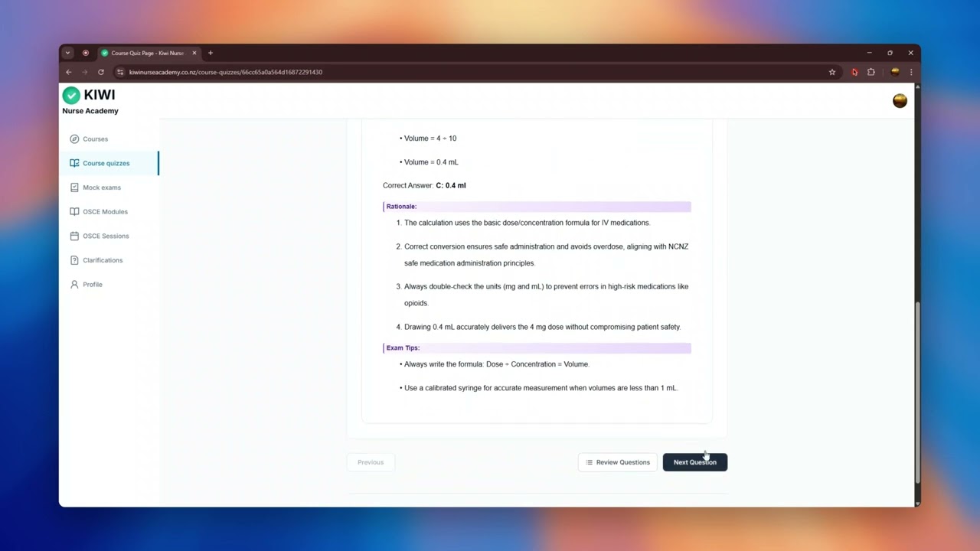
Task: Click the Rationale section header
Action: pos(537,207)
